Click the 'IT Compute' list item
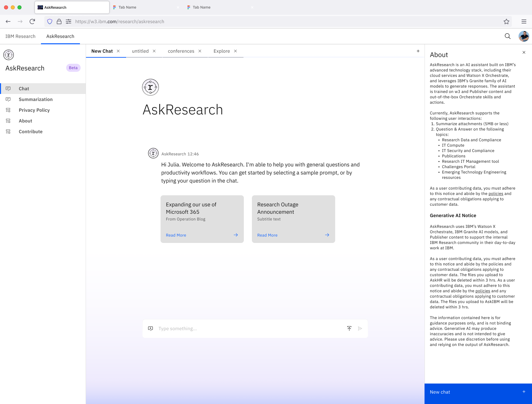The width and height of the screenshot is (532, 404). [453, 145]
